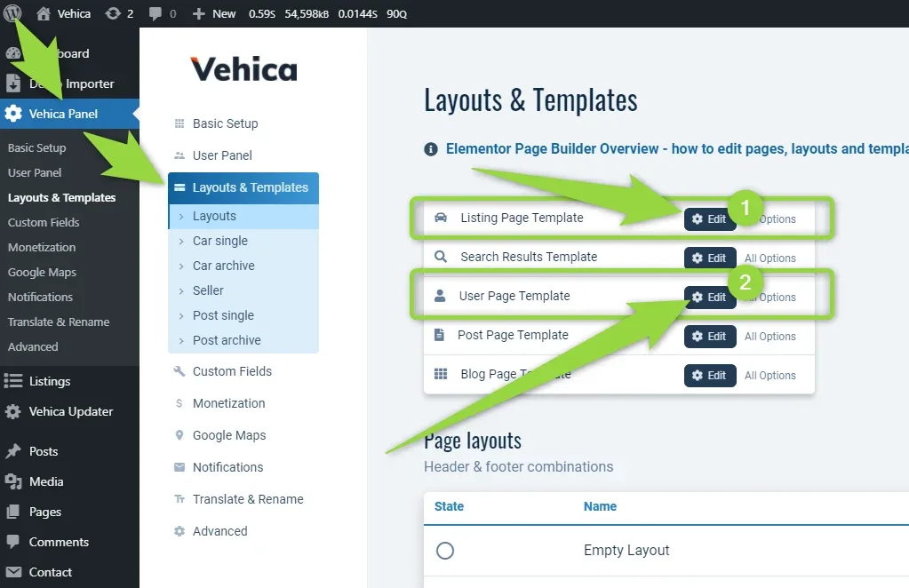Edit the Blog Page Template
This screenshot has width=909, height=588.
point(710,376)
